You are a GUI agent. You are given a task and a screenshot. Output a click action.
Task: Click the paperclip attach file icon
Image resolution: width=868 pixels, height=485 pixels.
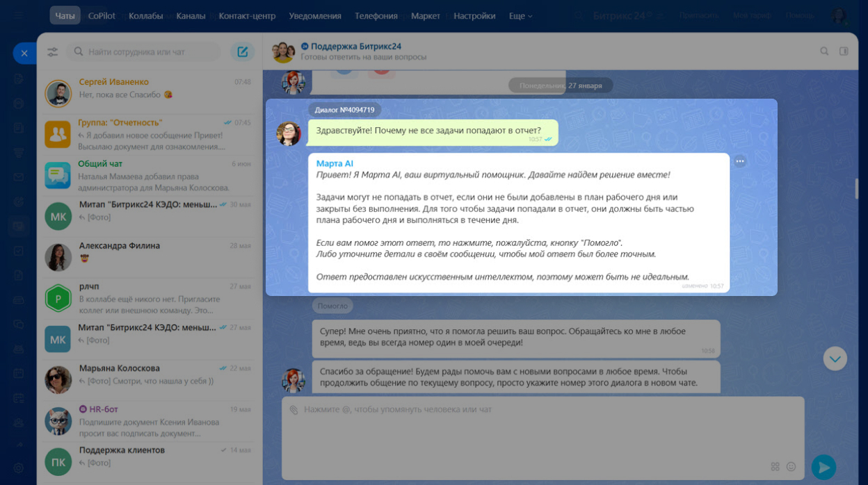click(x=294, y=410)
